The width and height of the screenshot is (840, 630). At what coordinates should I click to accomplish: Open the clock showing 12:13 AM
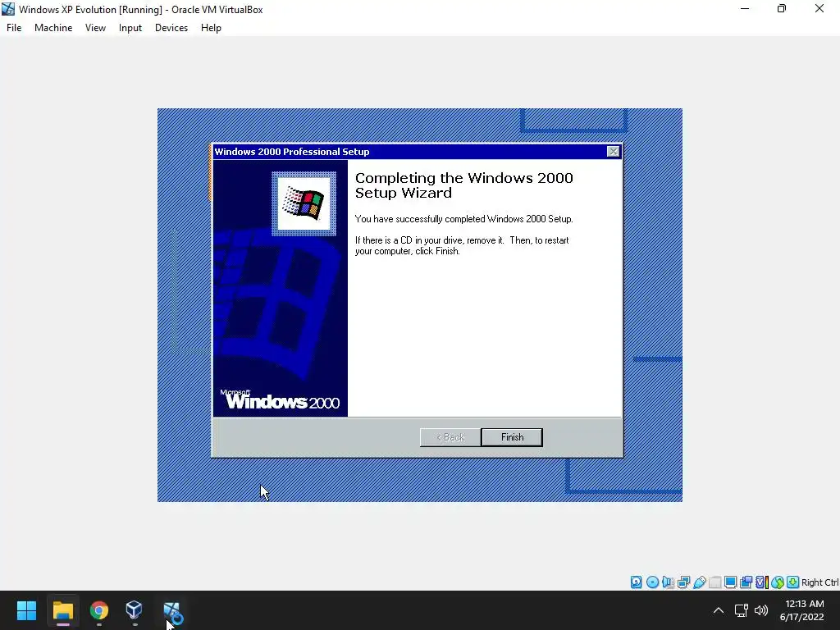point(802,610)
